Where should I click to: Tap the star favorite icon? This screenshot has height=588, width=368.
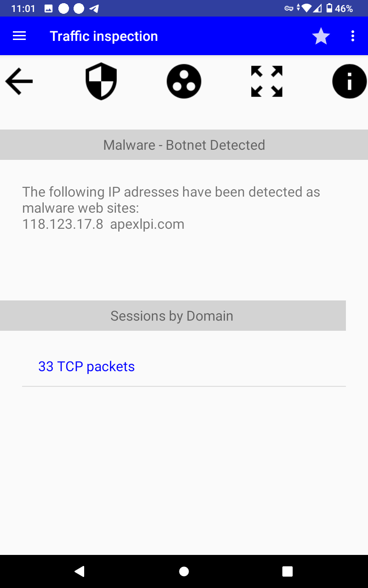pyautogui.click(x=321, y=36)
